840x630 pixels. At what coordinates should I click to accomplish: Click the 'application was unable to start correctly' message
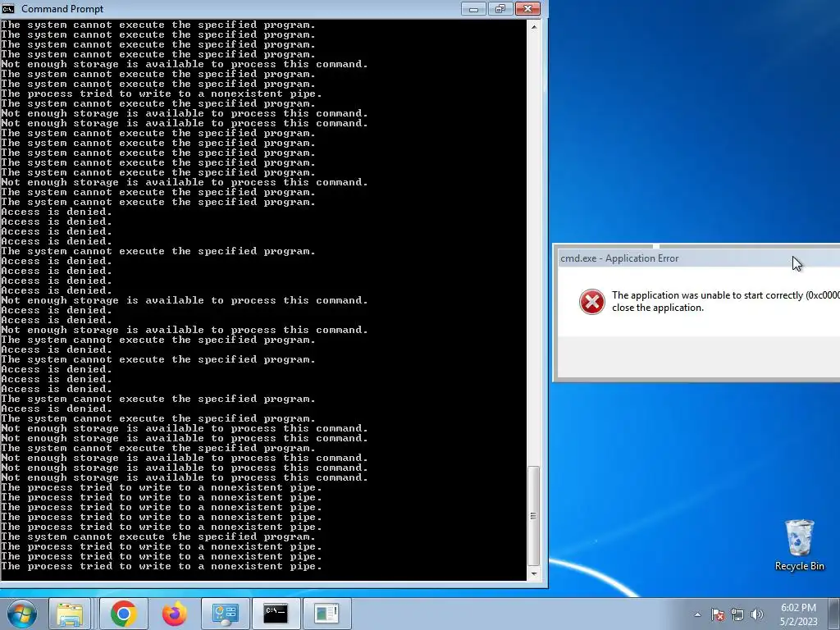pos(726,301)
